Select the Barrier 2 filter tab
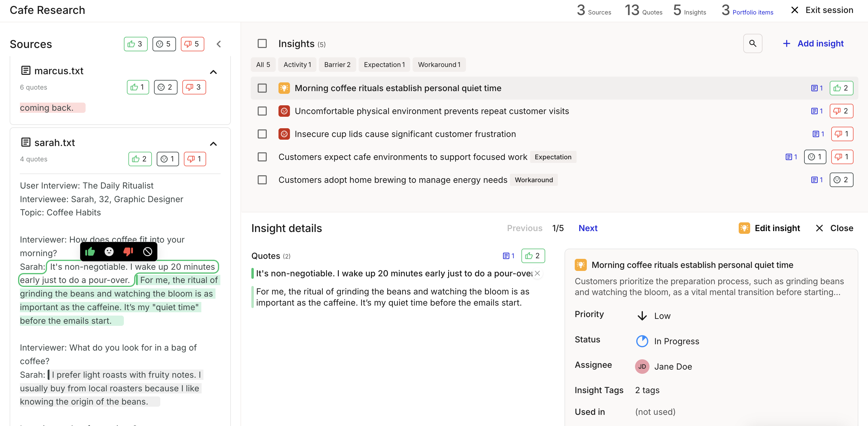This screenshot has width=868, height=426. (x=337, y=65)
